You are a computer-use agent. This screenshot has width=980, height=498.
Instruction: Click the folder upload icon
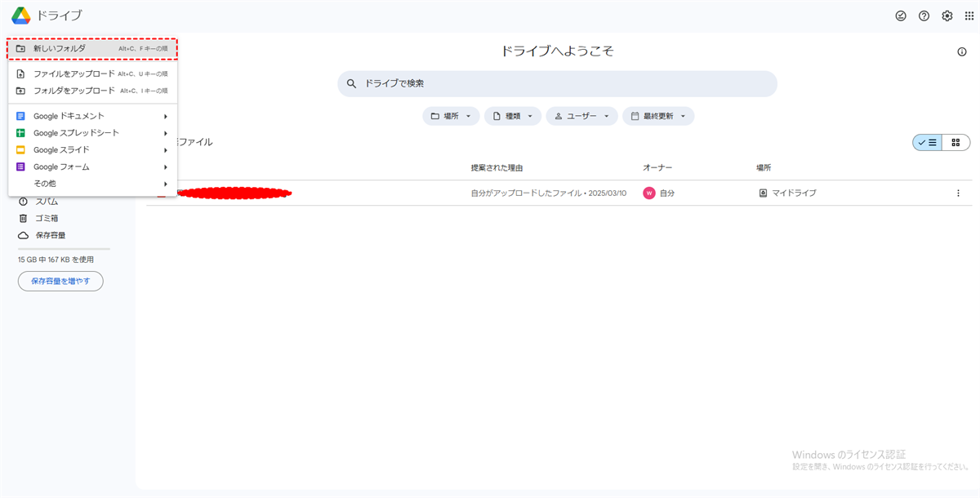pyautogui.click(x=21, y=91)
